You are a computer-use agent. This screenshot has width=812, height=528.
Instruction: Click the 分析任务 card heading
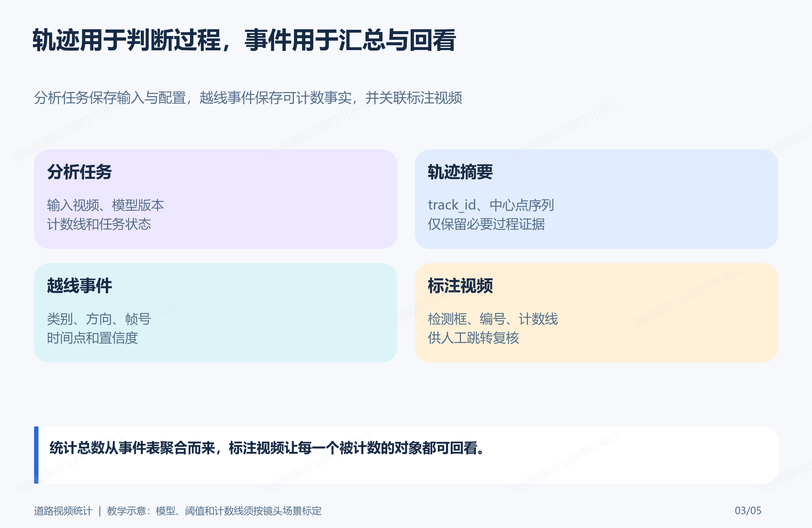click(80, 172)
